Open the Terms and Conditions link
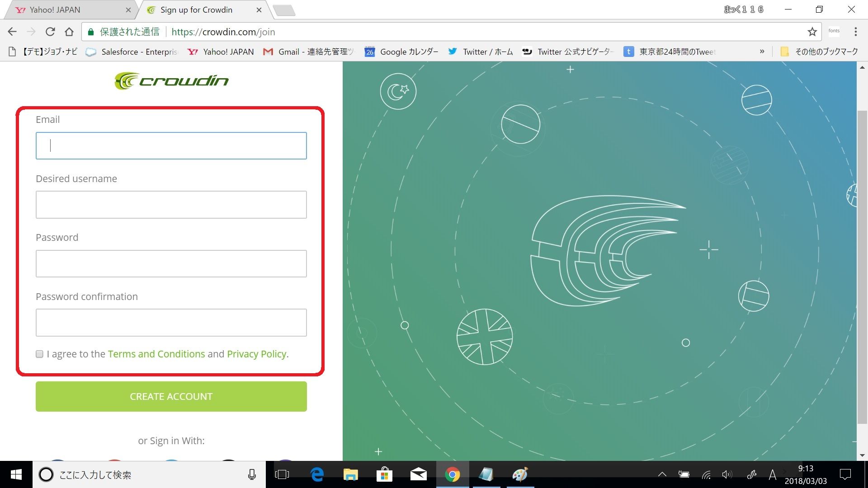 (156, 354)
